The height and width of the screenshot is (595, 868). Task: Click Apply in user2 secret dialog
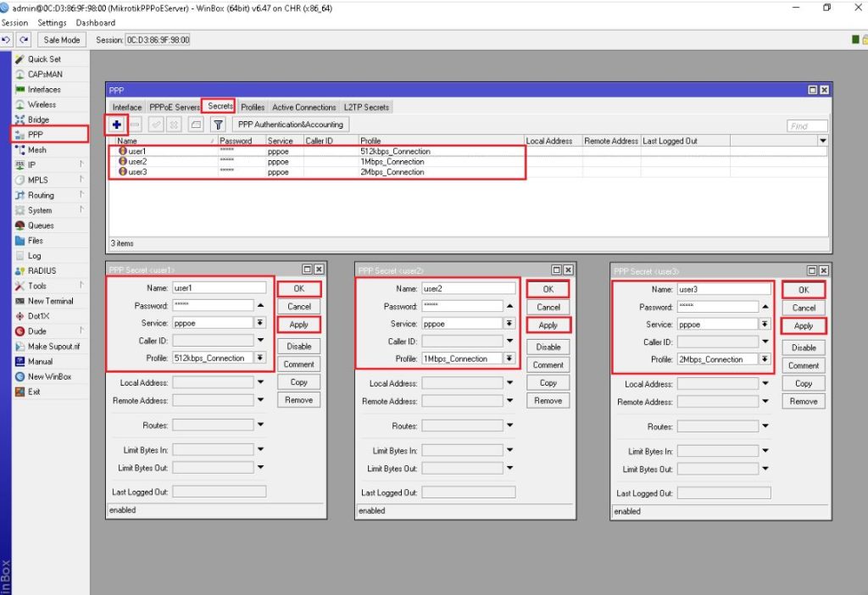[x=548, y=325]
